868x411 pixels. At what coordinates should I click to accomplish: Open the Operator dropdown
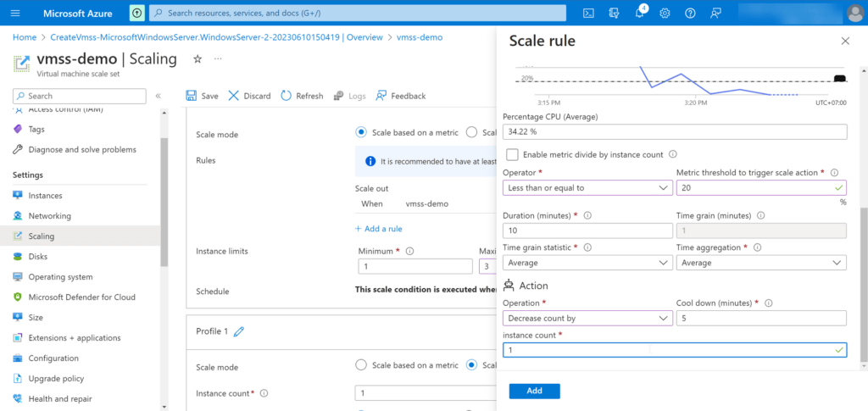click(588, 188)
